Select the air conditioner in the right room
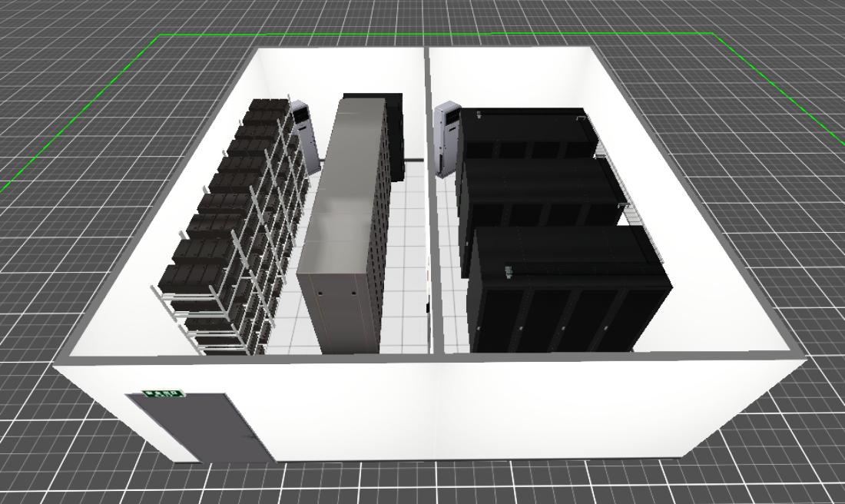 coord(446,140)
